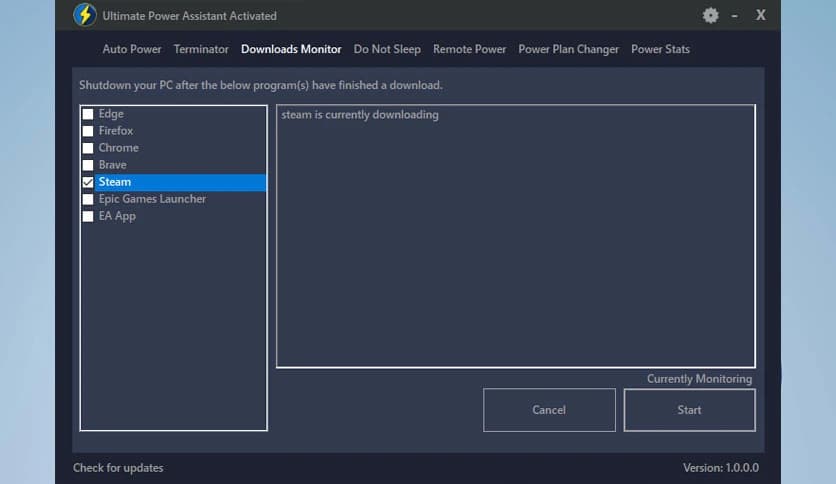Image resolution: width=836 pixels, height=484 pixels.
Task: Uncheck the Steam checkbox
Action: click(88, 182)
